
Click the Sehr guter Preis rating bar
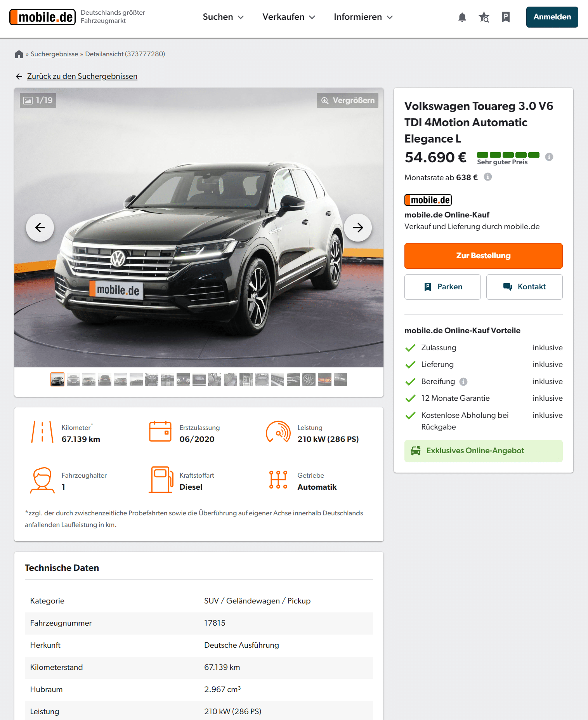[x=508, y=155]
